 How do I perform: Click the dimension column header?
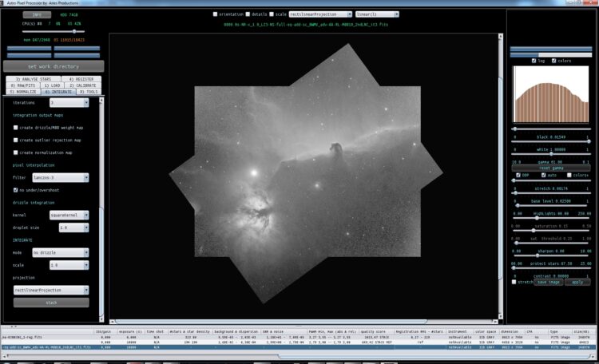[510, 331]
